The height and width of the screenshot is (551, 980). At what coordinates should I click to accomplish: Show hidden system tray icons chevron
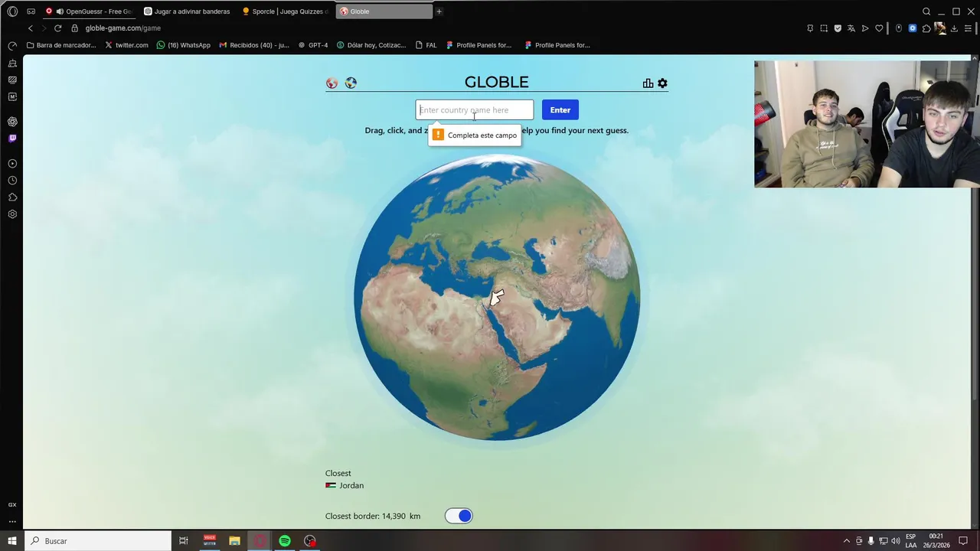[x=846, y=541]
